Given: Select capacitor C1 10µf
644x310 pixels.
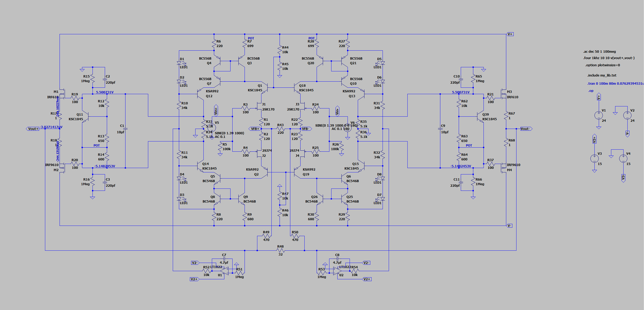Looking at the screenshot, I should click(x=125, y=129).
